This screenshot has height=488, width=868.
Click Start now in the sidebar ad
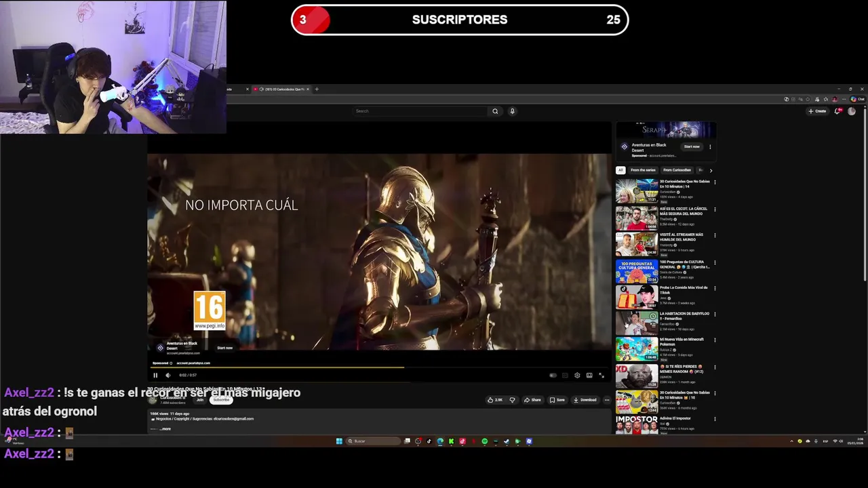tap(692, 146)
